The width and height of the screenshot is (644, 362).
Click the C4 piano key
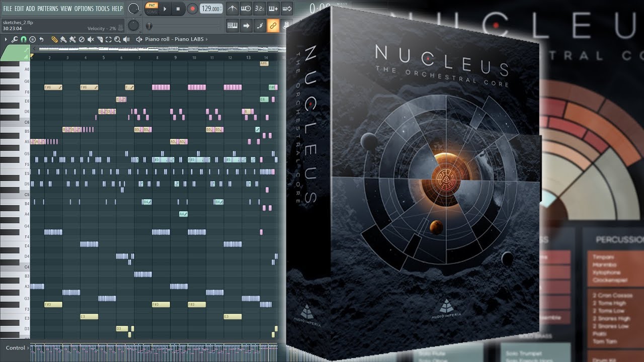[x=15, y=267]
